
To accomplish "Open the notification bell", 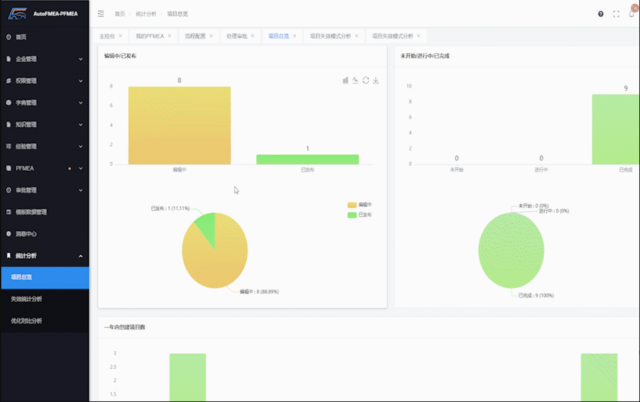I will pyautogui.click(x=631, y=14).
